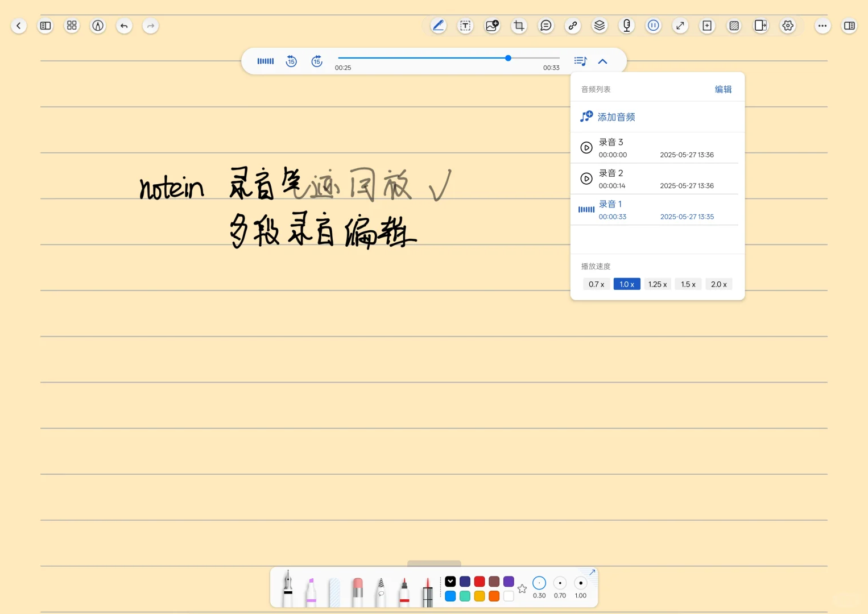
Task: Select the text box tool
Action: 465,26
